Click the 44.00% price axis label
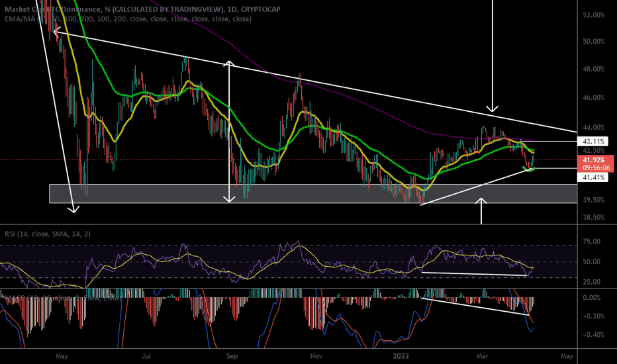617x364 pixels. point(593,127)
